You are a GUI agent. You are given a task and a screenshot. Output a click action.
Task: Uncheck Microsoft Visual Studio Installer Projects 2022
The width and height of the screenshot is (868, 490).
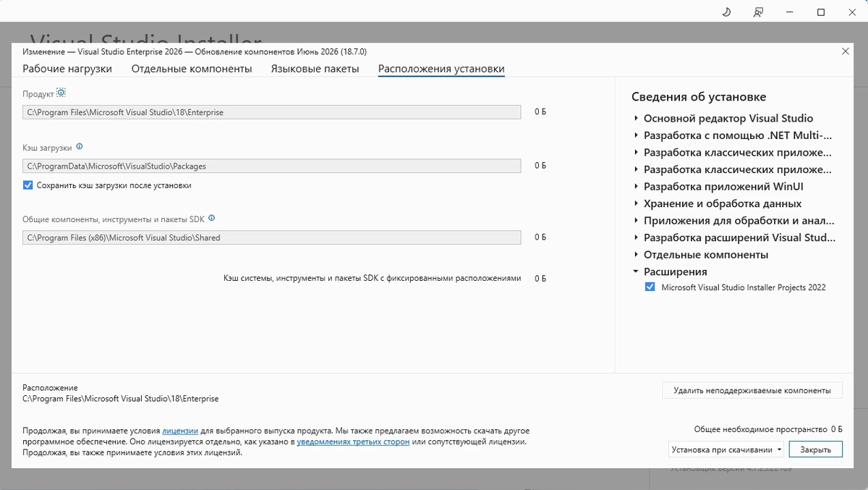point(650,287)
